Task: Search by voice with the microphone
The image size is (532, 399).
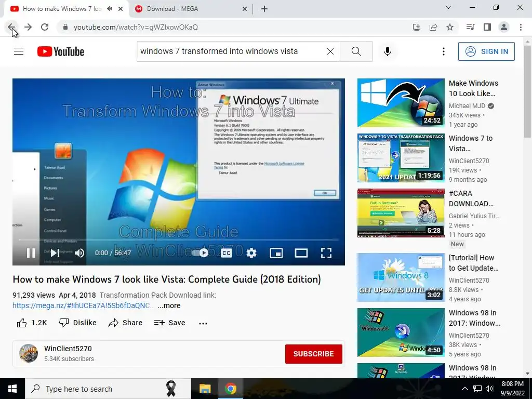Action: click(388, 51)
